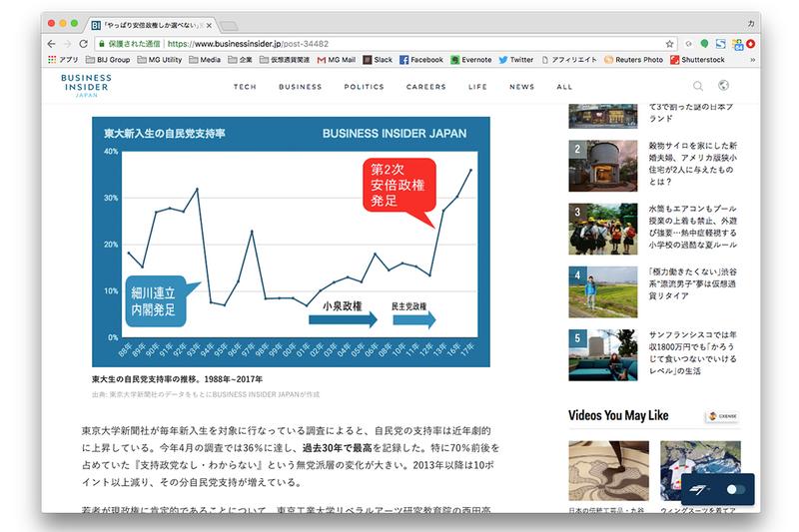Open the CAREERS navigation section

[426, 87]
